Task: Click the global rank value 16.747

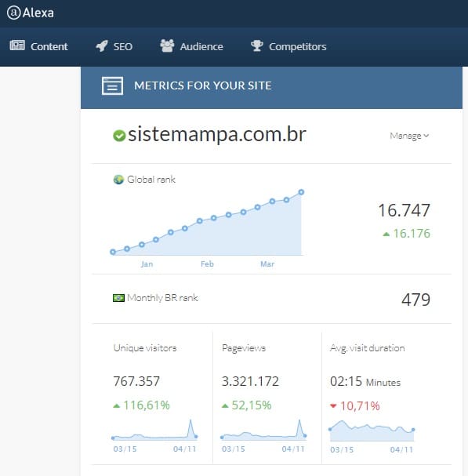Action: [x=405, y=210]
